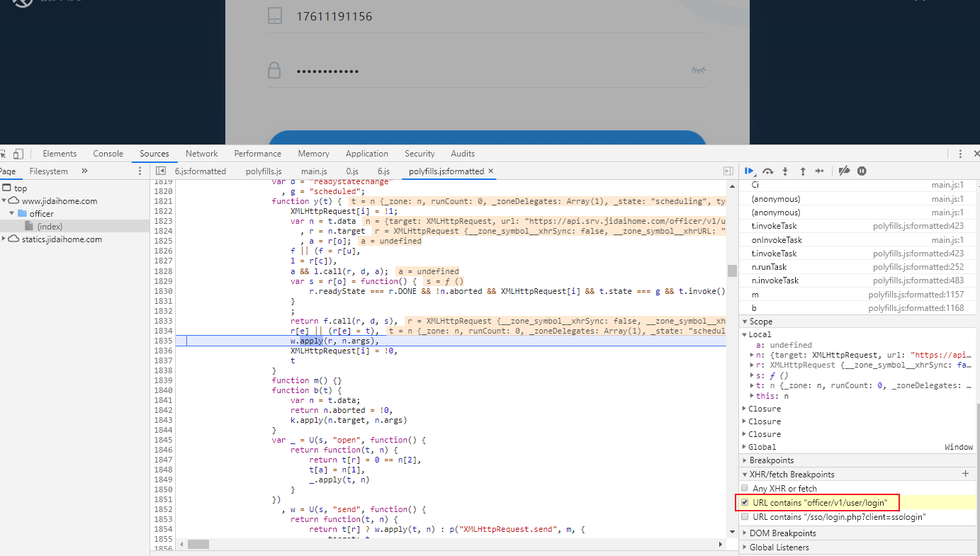Viewport: 980px width, 556px height.
Task: Open the Audits tab
Action: tap(463, 154)
